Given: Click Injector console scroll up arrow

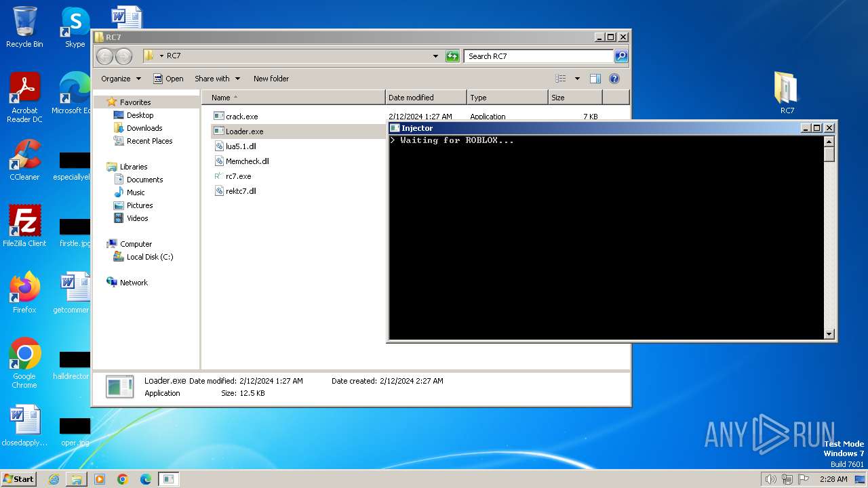Looking at the screenshot, I should pyautogui.click(x=829, y=141).
